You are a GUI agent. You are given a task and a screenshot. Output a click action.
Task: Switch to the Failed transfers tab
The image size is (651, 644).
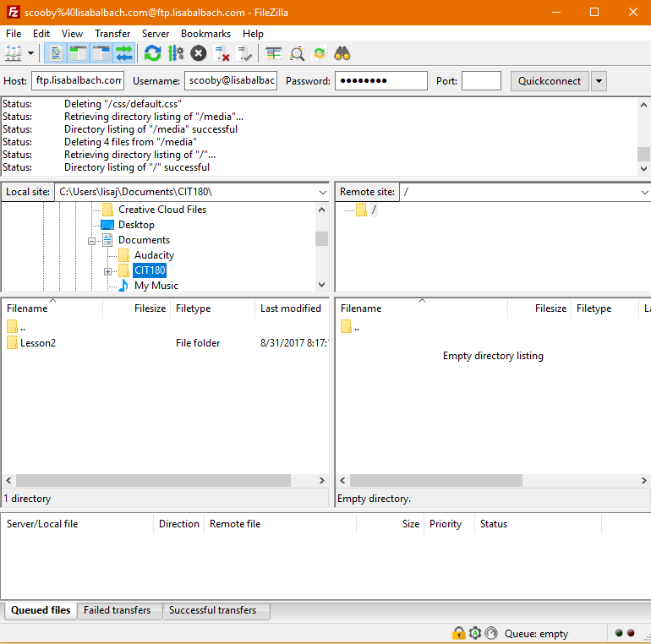click(117, 610)
